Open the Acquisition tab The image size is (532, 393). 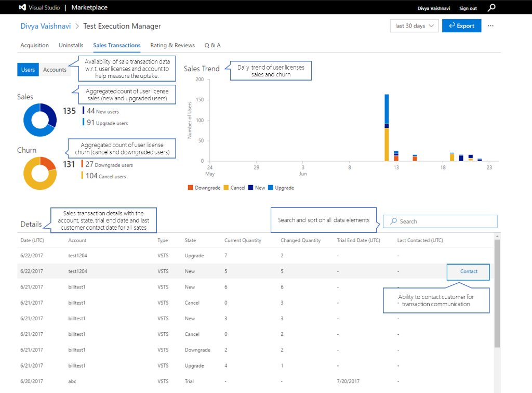click(x=34, y=45)
